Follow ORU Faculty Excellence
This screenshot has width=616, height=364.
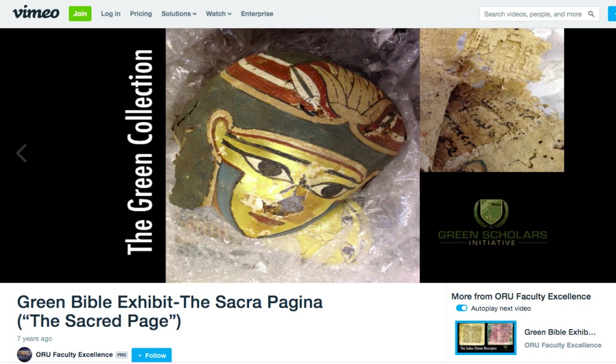click(x=152, y=355)
